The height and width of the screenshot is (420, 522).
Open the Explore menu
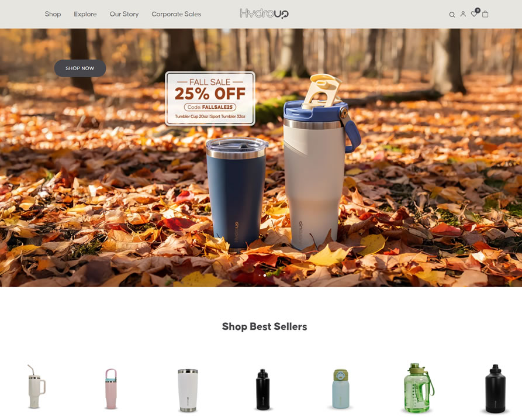[85, 14]
